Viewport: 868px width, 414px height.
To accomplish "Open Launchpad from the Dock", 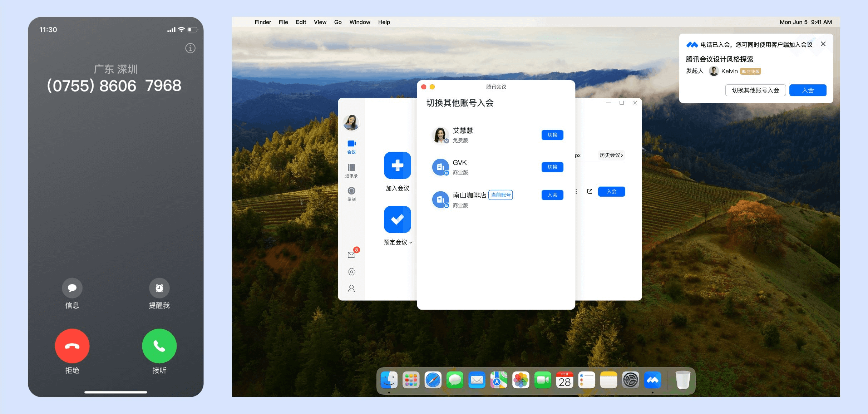I will (411, 380).
